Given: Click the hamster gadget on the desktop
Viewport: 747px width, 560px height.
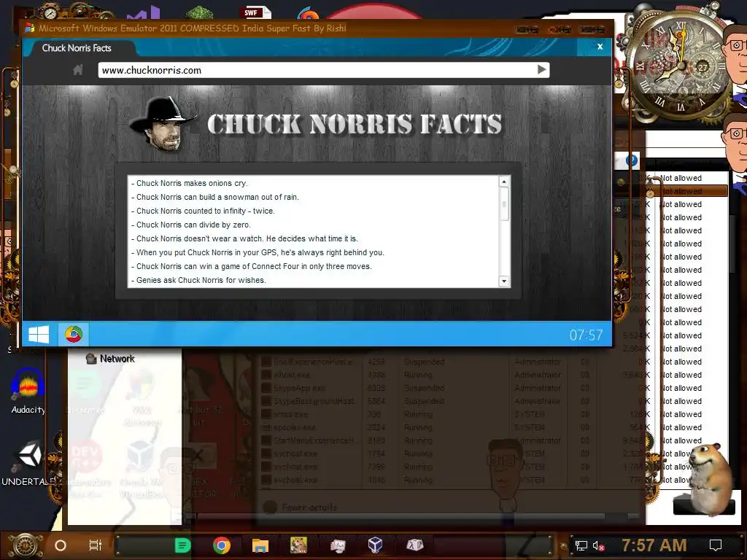Looking at the screenshot, I should click(711, 478).
